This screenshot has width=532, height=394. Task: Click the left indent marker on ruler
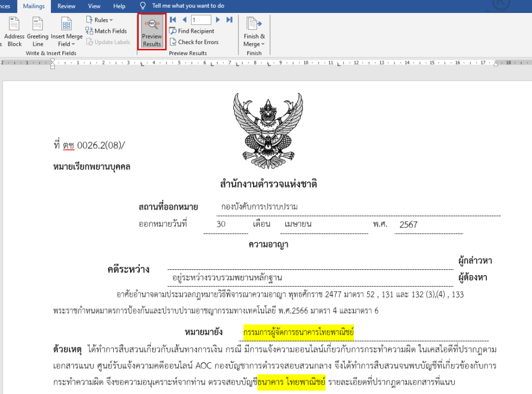(x=52, y=65)
